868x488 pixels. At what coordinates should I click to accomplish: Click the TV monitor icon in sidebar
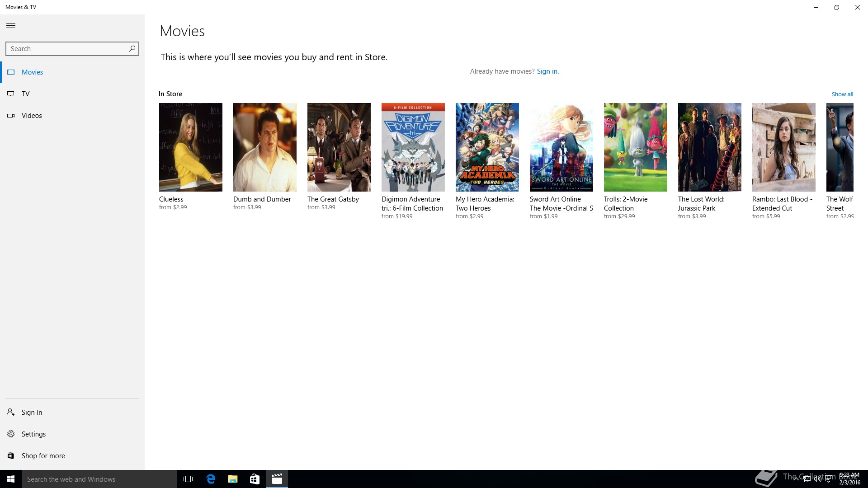(x=11, y=94)
